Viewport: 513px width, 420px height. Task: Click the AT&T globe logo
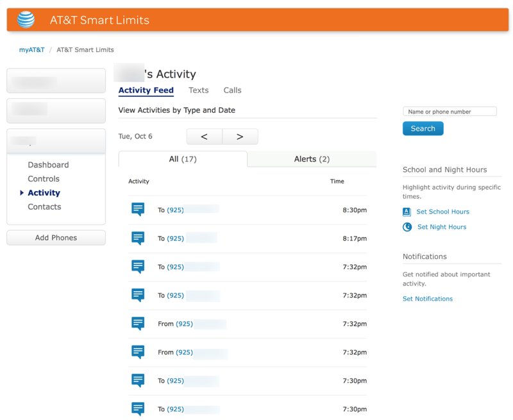coord(26,20)
